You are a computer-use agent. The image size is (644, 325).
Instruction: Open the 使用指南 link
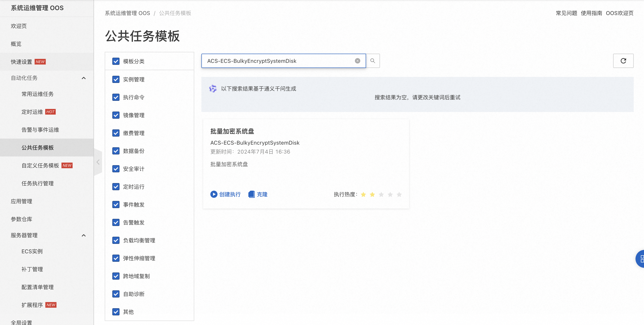click(591, 13)
